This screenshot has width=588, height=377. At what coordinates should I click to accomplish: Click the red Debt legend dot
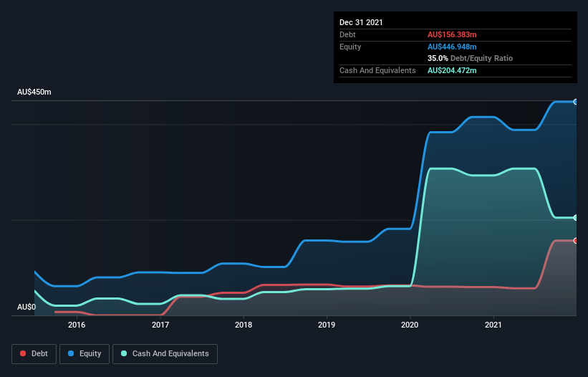(x=23, y=353)
